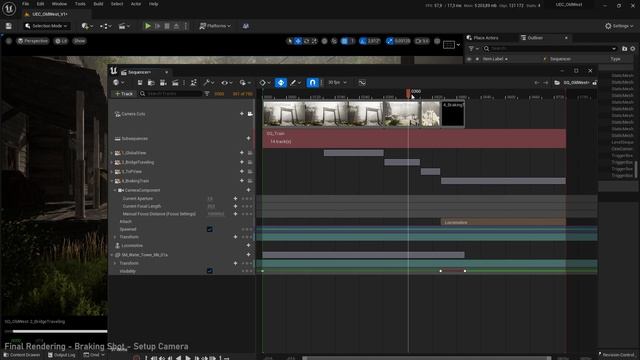Open the Sequencer curve editor icon
Image resolution: width=640 pixels, height=360 pixels.
(x=362, y=83)
